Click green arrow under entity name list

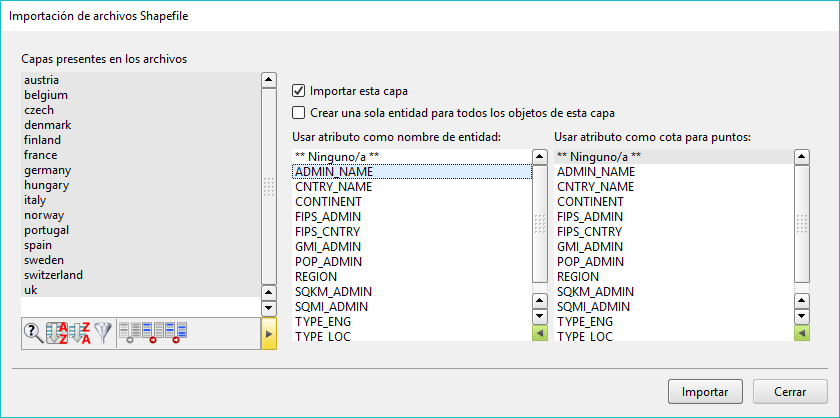(x=539, y=333)
